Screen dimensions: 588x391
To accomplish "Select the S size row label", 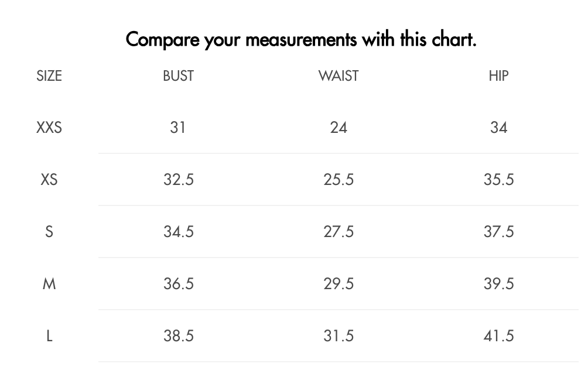I will (x=49, y=232).
